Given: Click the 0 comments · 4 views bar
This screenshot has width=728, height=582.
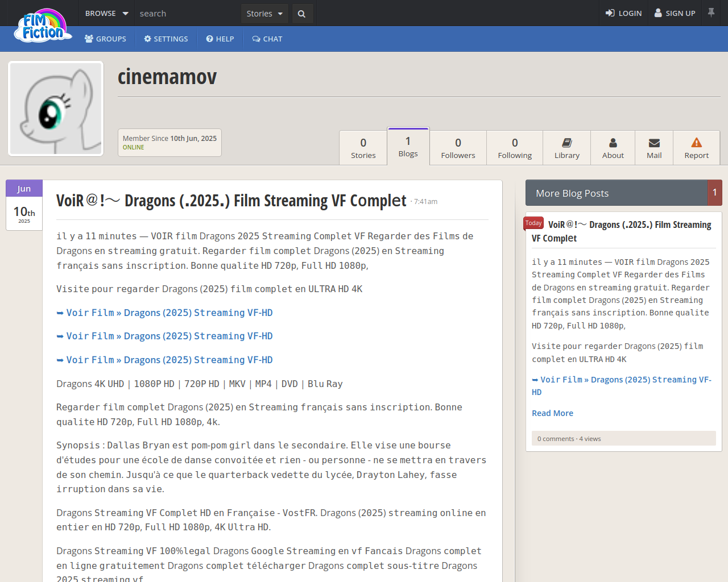Looking at the screenshot, I should 624,438.
